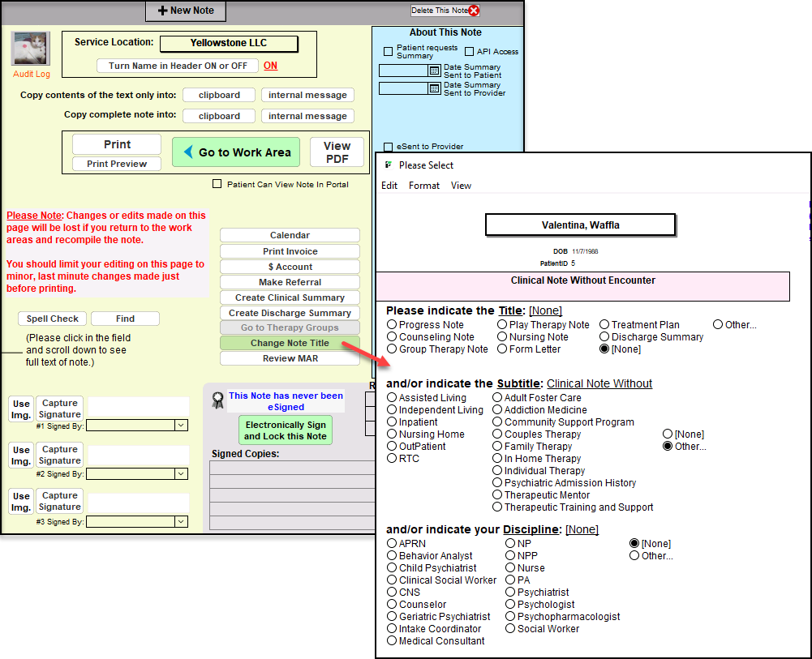Open calendar picker for Date Summary Sent to Provider
The width and height of the screenshot is (812, 659).
pyautogui.click(x=434, y=88)
